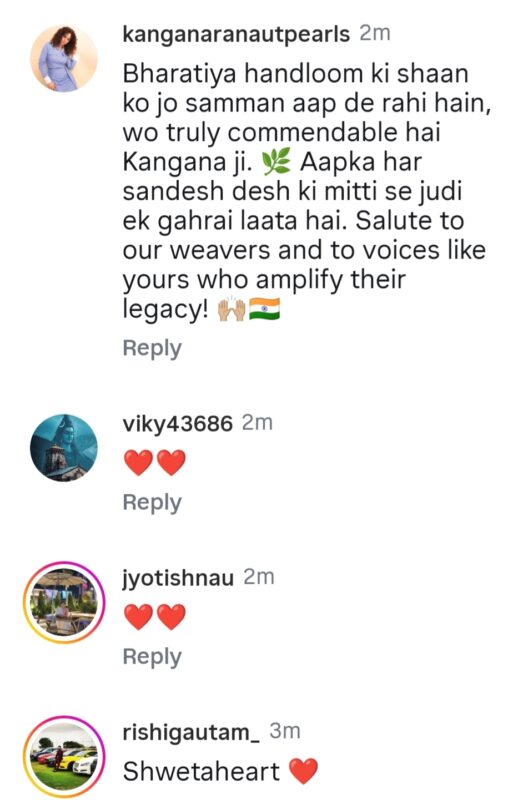
Task: Reply to kanganaranautpearls comment
Action: (x=152, y=349)
